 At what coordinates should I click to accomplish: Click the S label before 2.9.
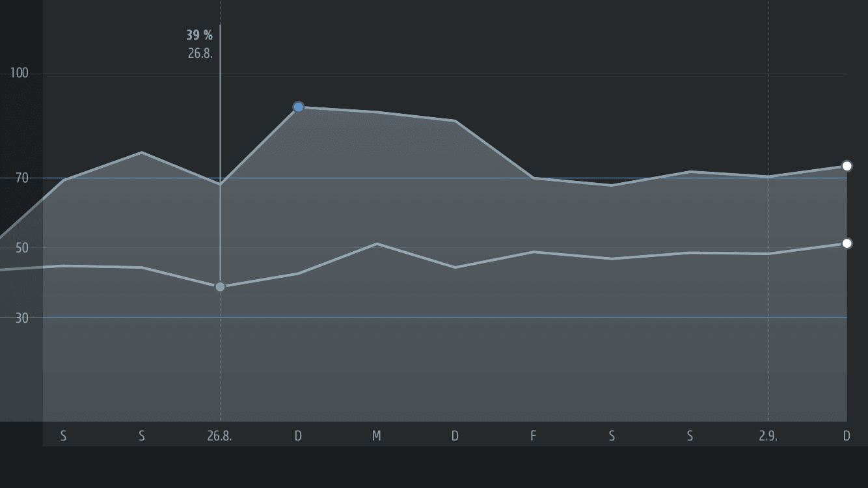click(690, 436)
